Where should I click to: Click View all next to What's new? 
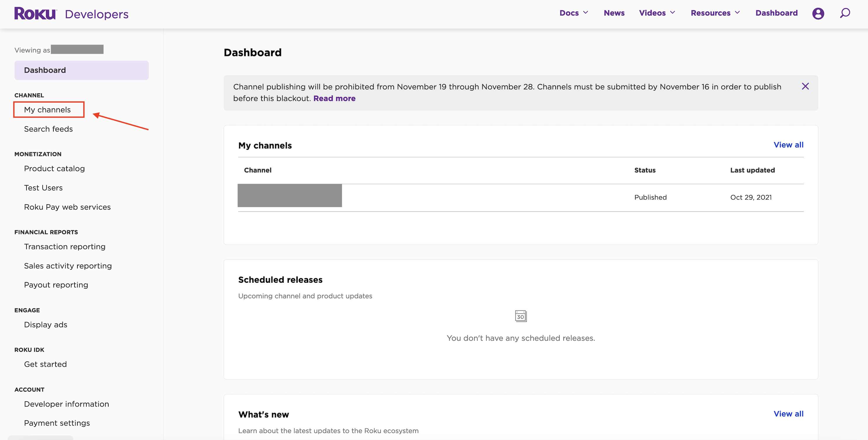(x=788, y=414)
